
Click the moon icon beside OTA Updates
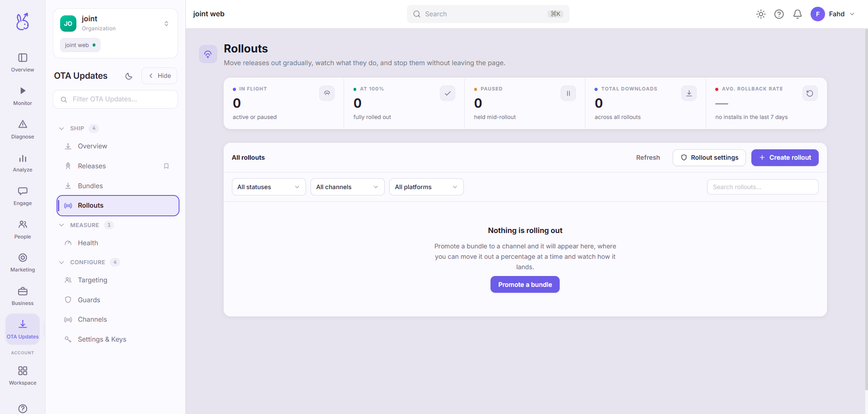129,76
